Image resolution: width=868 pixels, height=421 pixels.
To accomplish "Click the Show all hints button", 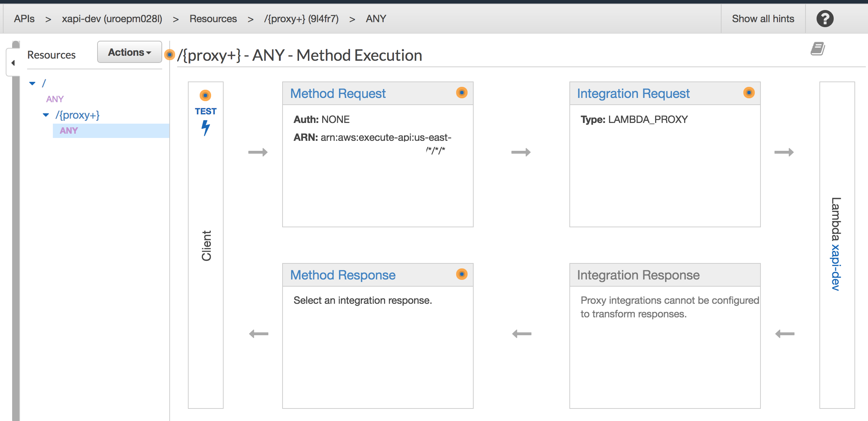I will click(763, 18).
